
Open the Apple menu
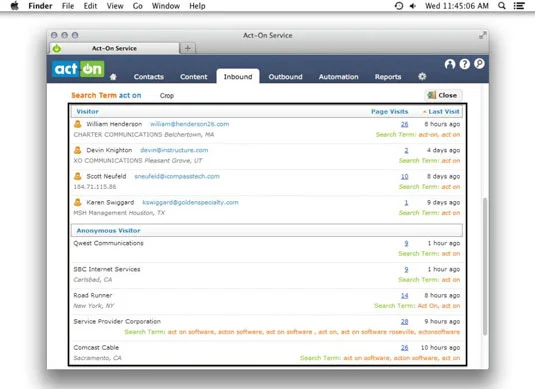pyautogui.click(x=15, y=6)
